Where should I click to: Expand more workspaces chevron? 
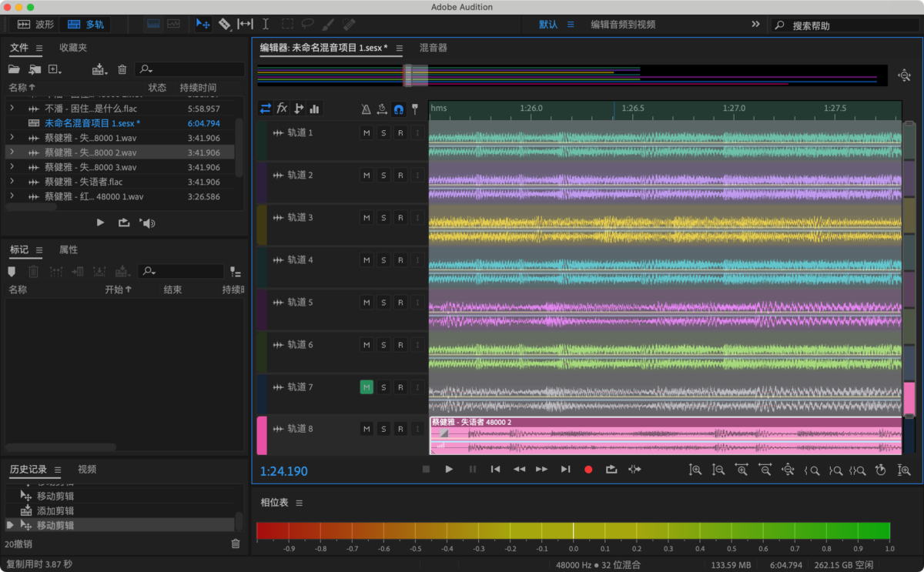755,25
